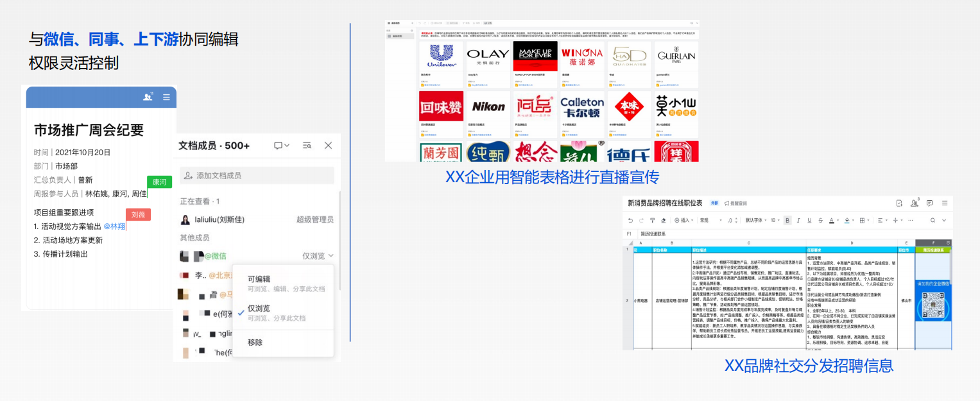Click the more options ellipsis in toolbar
980x401 pixels.
[911, 220]
